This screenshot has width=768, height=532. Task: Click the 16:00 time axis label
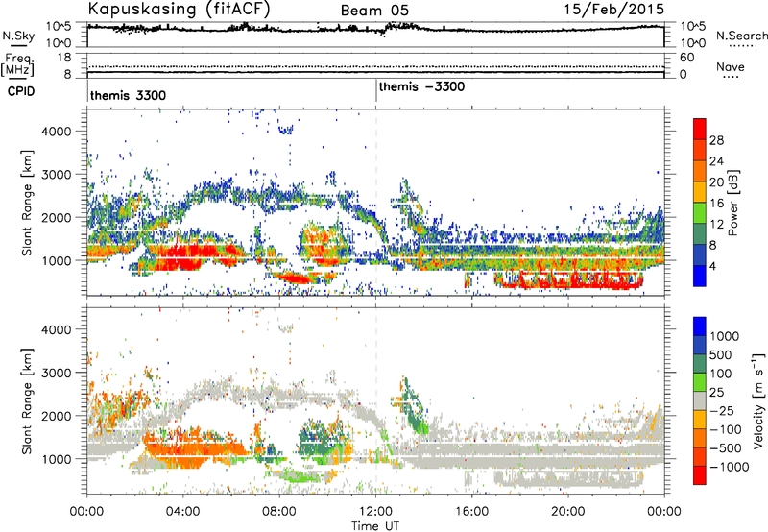click(471, 512)
